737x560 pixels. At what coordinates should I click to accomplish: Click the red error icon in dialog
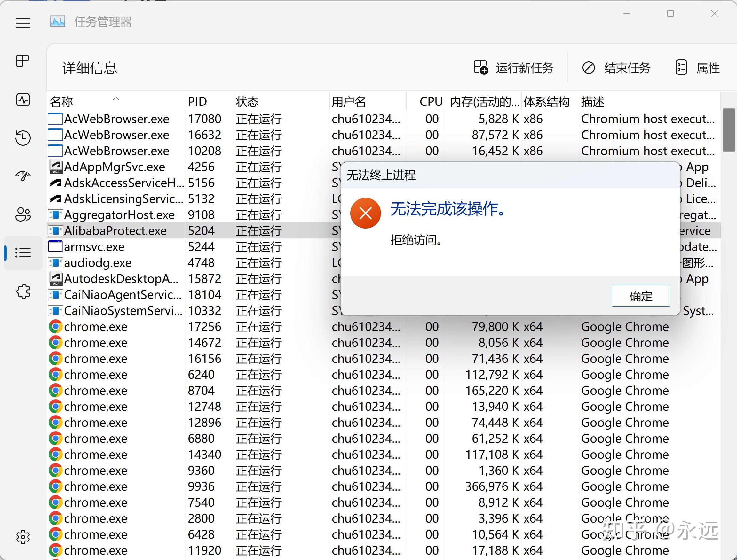[365, 213]
